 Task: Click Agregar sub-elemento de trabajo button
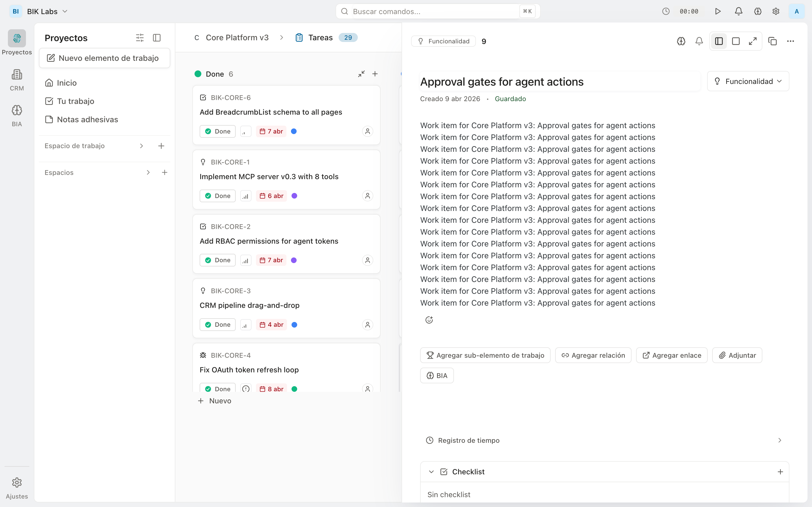point(485,355)
